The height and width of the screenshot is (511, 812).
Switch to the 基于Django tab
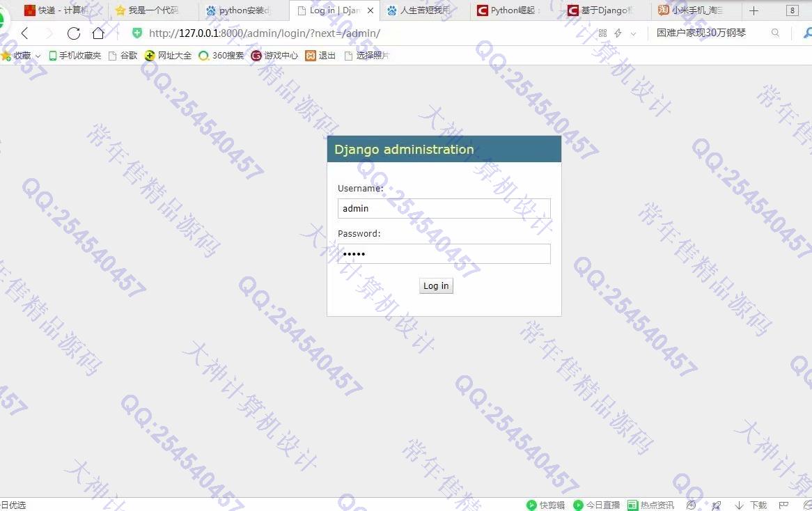point(607,10)
